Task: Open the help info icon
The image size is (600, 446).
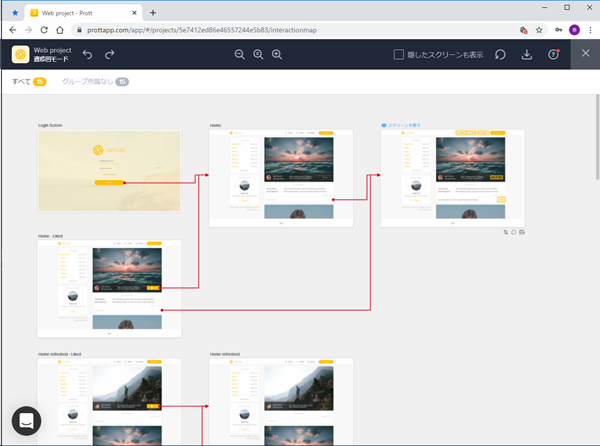Action: 553,54
